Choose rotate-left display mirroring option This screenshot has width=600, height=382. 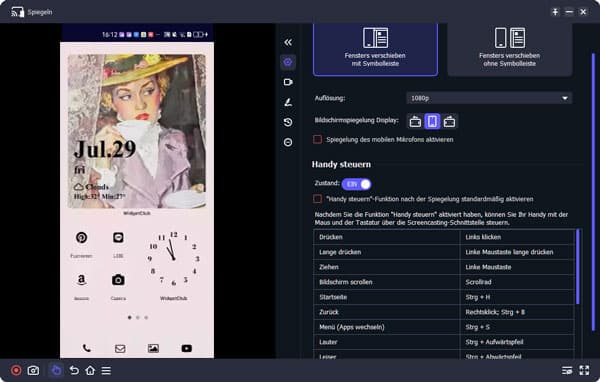click(x=415, y=122)
